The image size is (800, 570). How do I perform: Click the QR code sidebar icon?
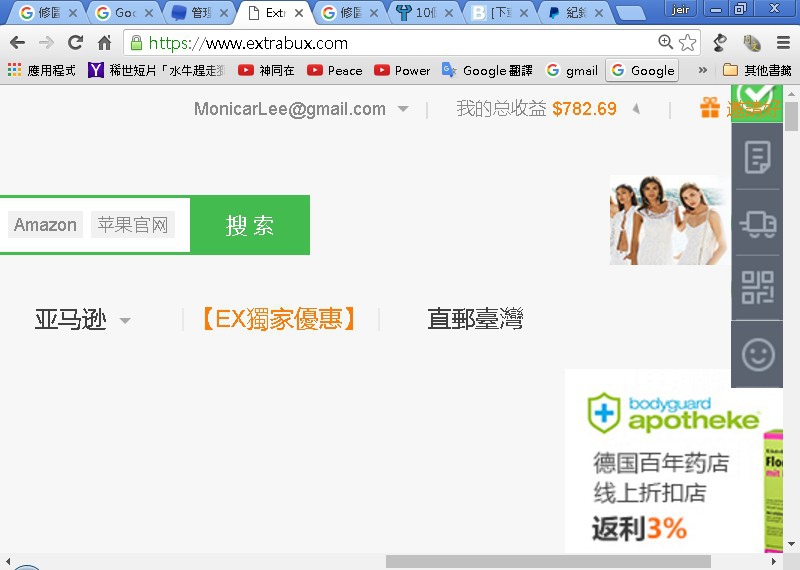pos(757,288)
